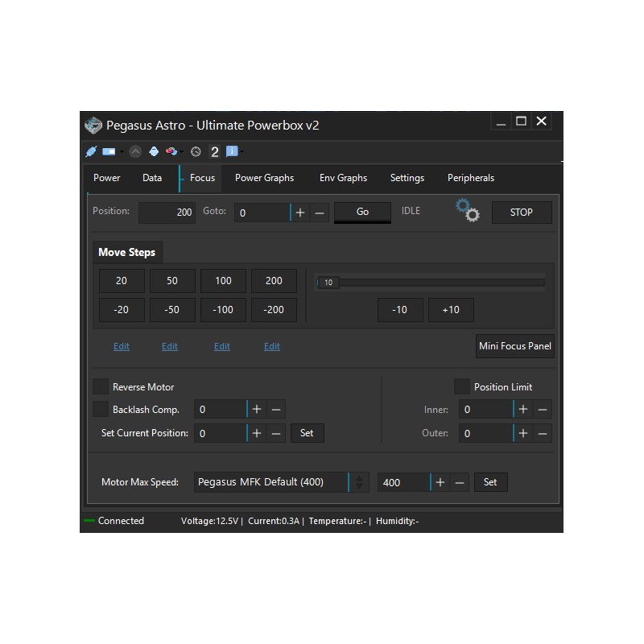
Task: Click the 100 move steps button
Action: point(223,281)
